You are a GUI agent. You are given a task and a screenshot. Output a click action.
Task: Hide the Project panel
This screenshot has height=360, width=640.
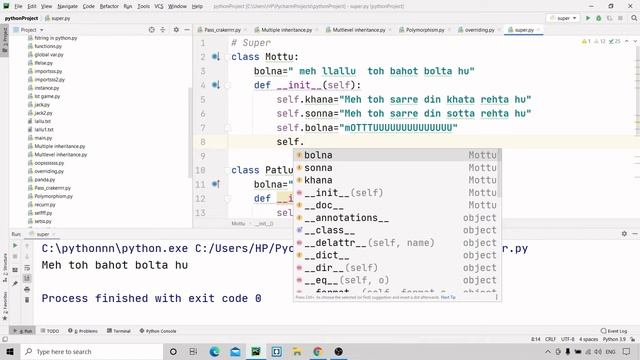click(x=187, y=30)
